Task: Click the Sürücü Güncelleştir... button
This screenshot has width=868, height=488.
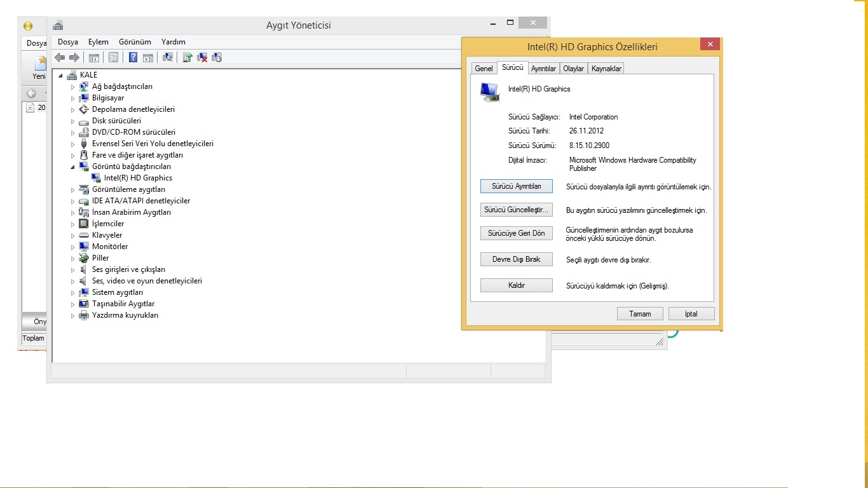Action: pyautogui.click(x=517, y=210)
